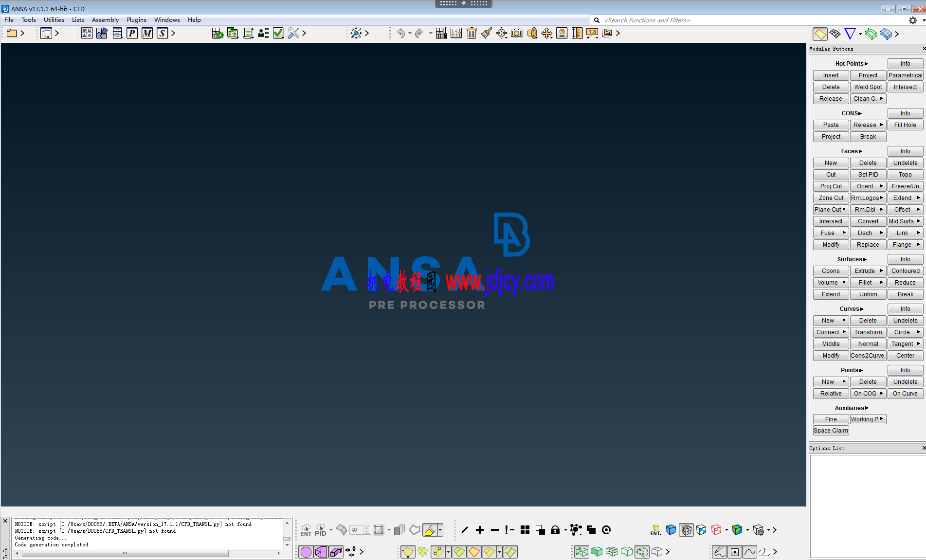Click the ENT selection mode icon
The height and width of the screenshot is (560, 926).
pyautogui.click(x=306, y=530)
